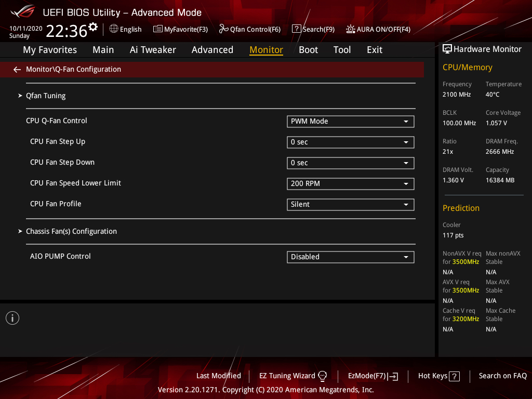Open the My Favorites tab
Viewport: 532px width, 399px height.
pos(50,50)
